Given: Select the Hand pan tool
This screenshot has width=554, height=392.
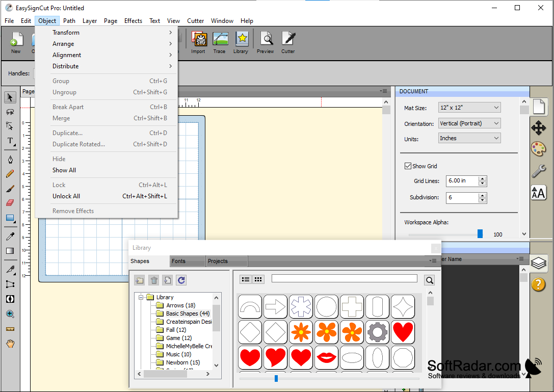Looking at the screenshot, I should 10,343.
